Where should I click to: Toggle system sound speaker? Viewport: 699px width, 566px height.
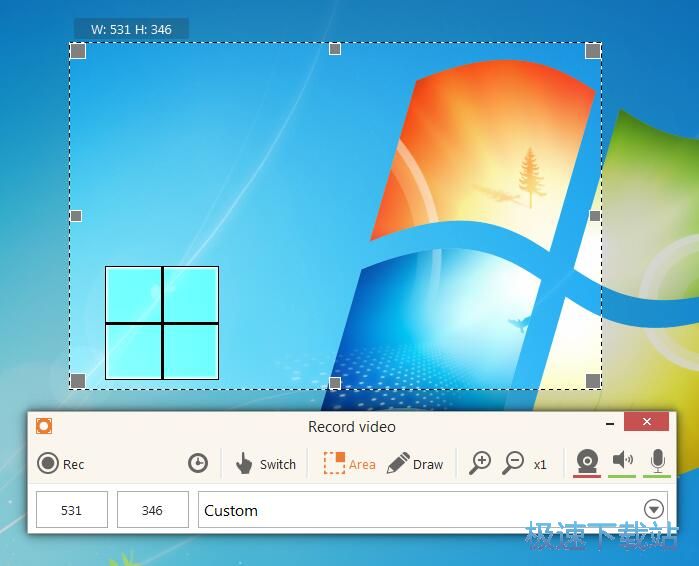click(x=623, y=460)
